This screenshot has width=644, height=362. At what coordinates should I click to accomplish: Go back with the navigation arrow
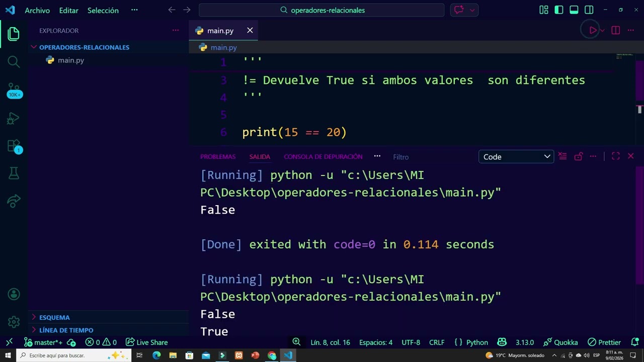[172, 10]
